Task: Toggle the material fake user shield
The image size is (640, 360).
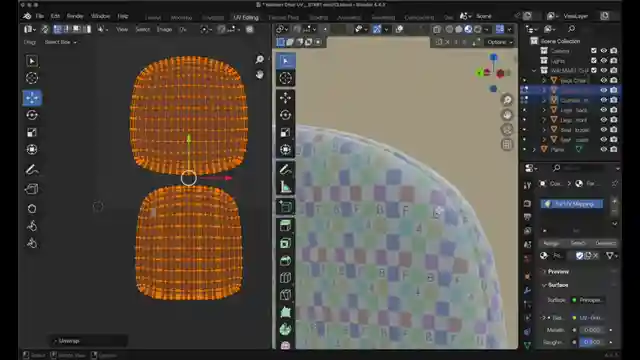Action: pos(579,256)
